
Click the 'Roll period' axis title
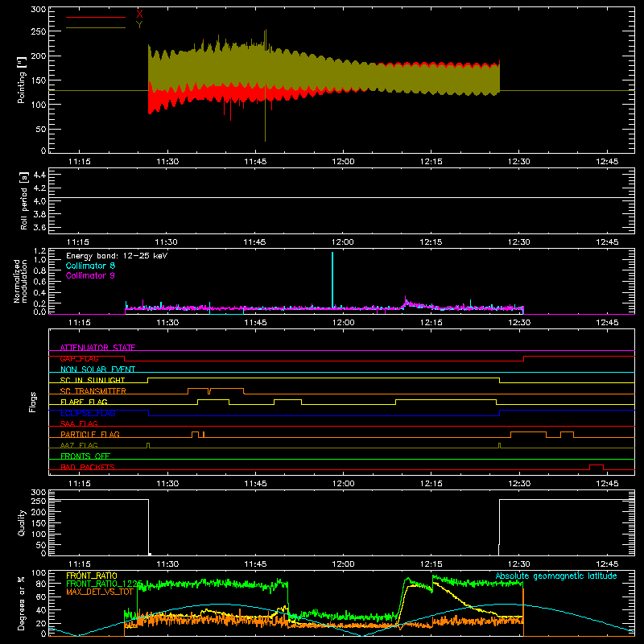[x=24, y=200]
